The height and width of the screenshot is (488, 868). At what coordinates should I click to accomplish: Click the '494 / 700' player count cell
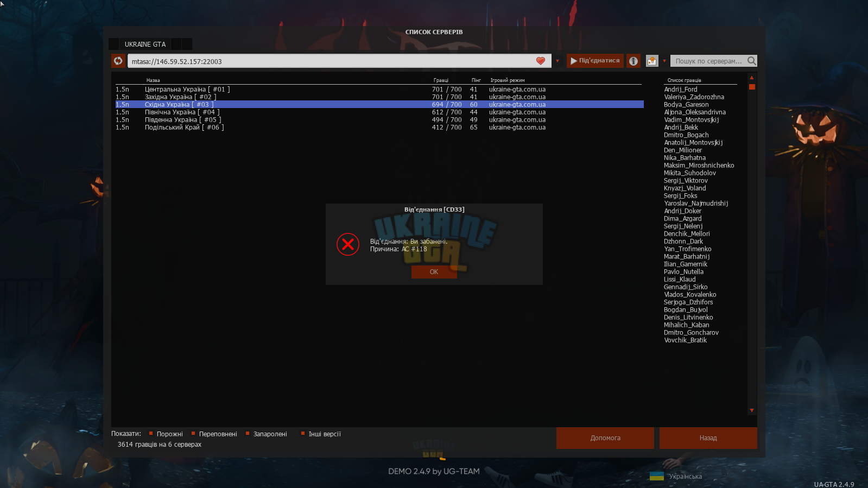[447, 119]
